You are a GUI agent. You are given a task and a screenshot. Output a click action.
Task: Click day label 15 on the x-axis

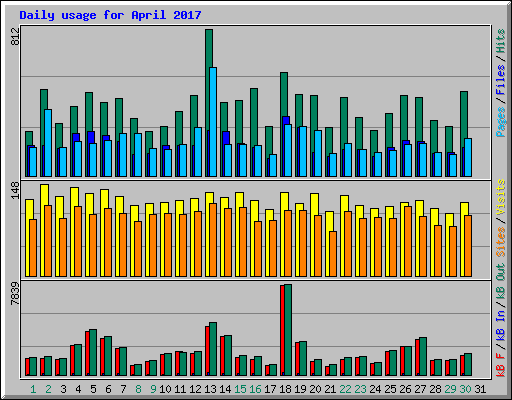tap(240, 389)
